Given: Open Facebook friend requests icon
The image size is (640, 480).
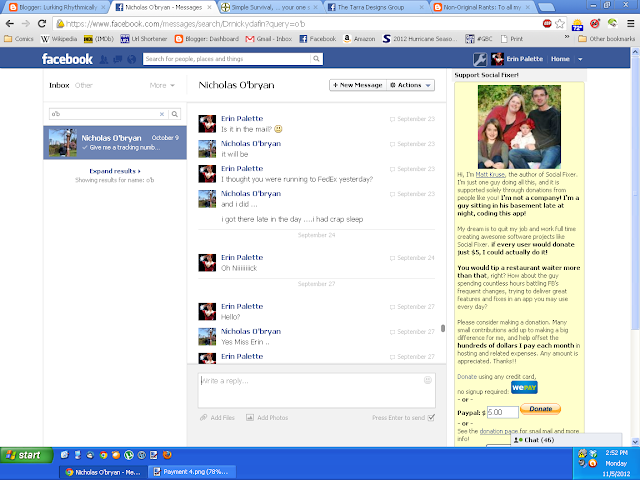Looking at the screenshot, I should [104, 60].
